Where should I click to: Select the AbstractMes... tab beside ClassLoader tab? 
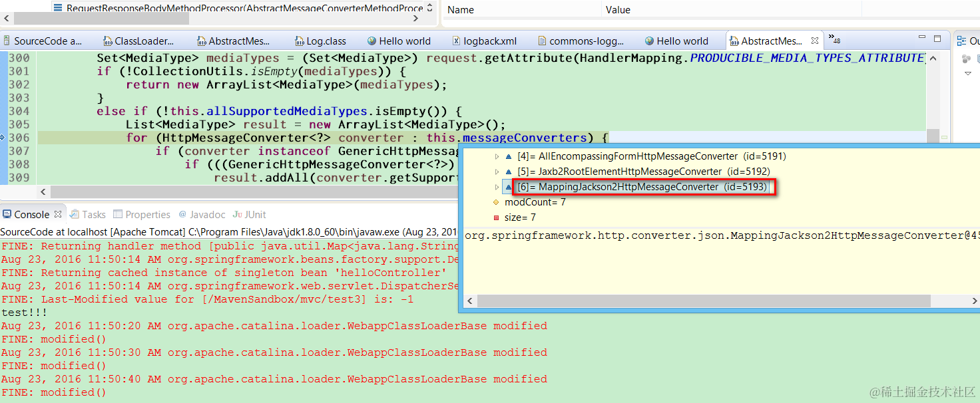(x=234, y=41)
